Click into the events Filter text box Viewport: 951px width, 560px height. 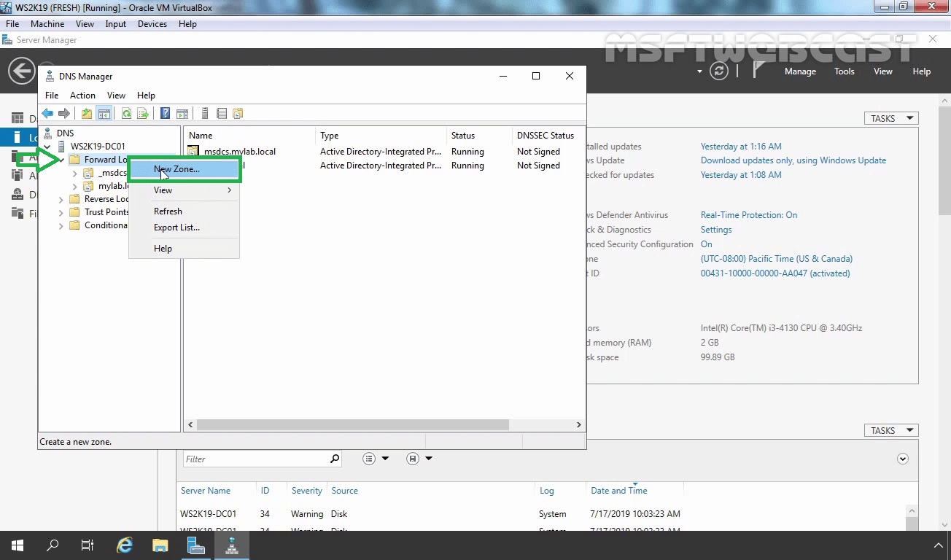255,459
